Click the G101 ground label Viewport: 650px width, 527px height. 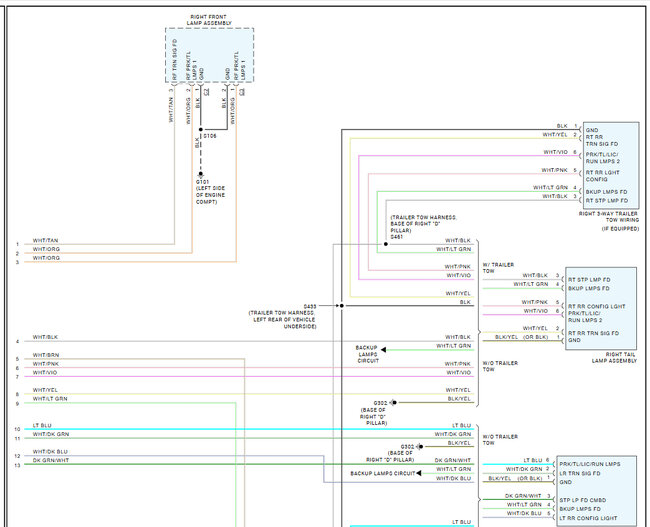[202, 182]
